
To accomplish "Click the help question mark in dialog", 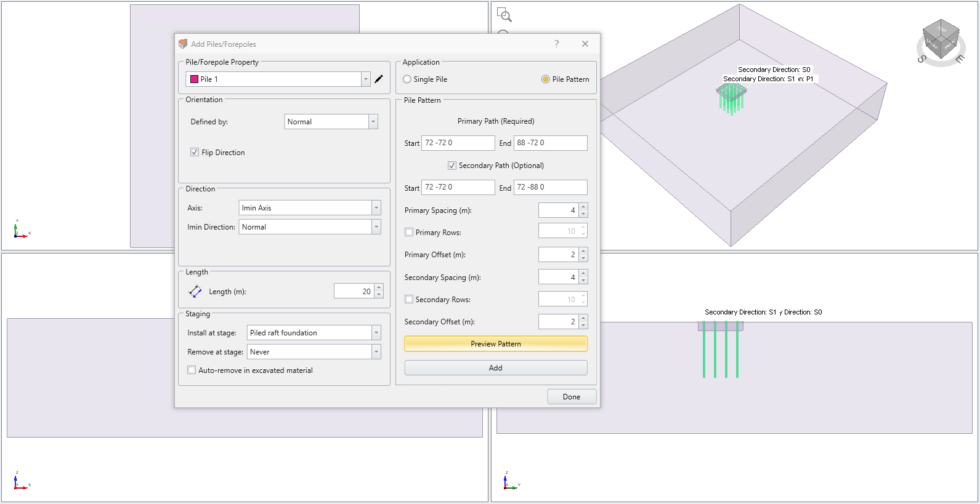I will tap(557, 44).
